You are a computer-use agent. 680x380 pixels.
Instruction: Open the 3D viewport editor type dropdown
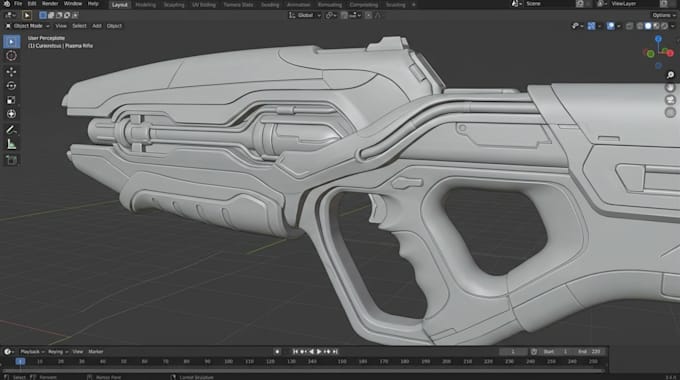(x=10, y=15)
